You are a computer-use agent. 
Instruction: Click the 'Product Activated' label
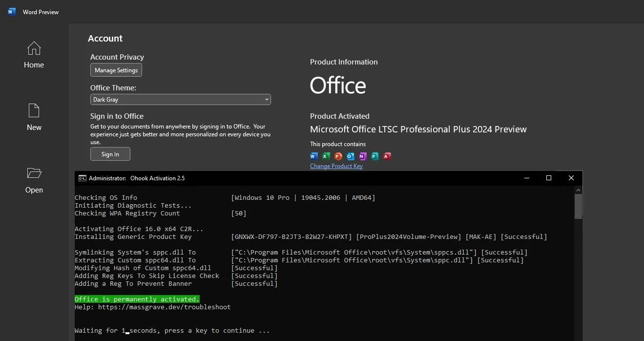click(x=340, y=116)
